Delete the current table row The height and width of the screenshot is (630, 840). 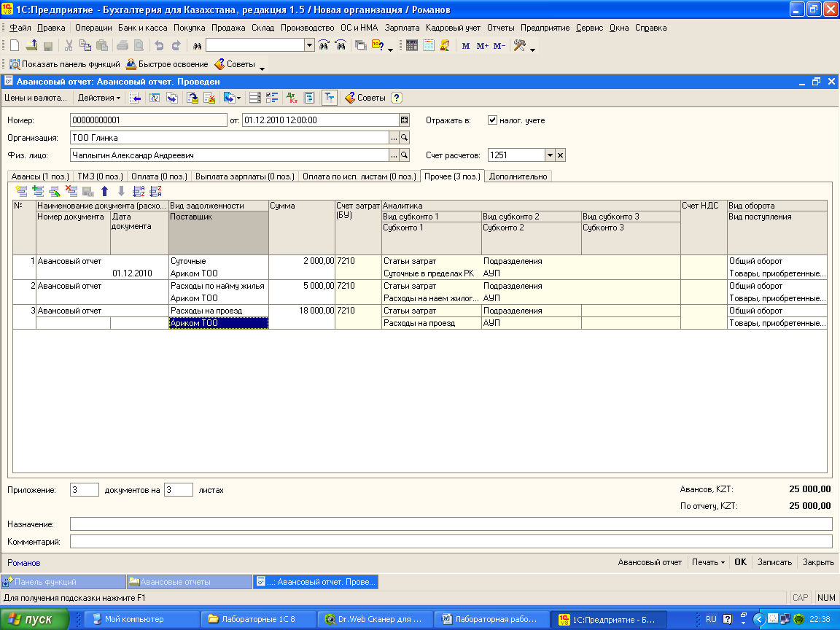coord(71,191)
